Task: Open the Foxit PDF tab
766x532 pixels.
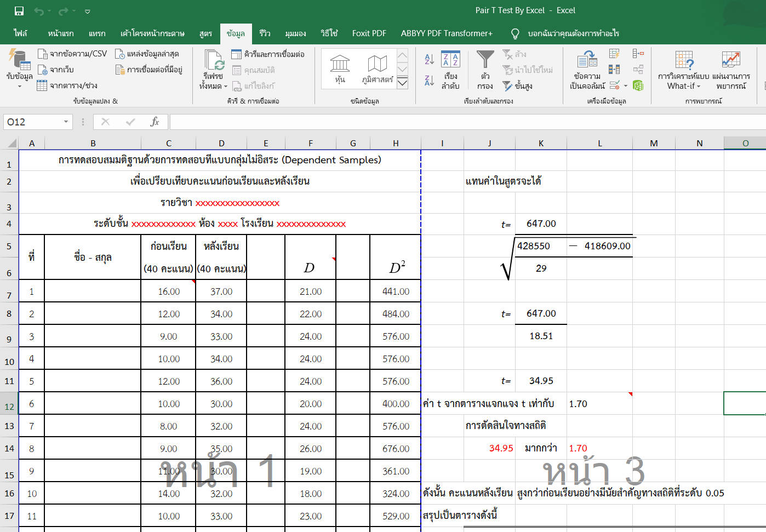Action: [x=369, y=33]
